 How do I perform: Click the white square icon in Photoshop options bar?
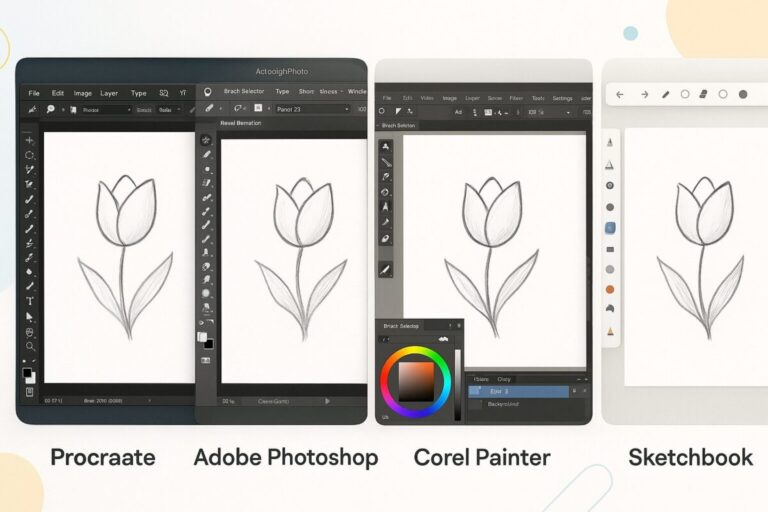click(x=258, y=108)
